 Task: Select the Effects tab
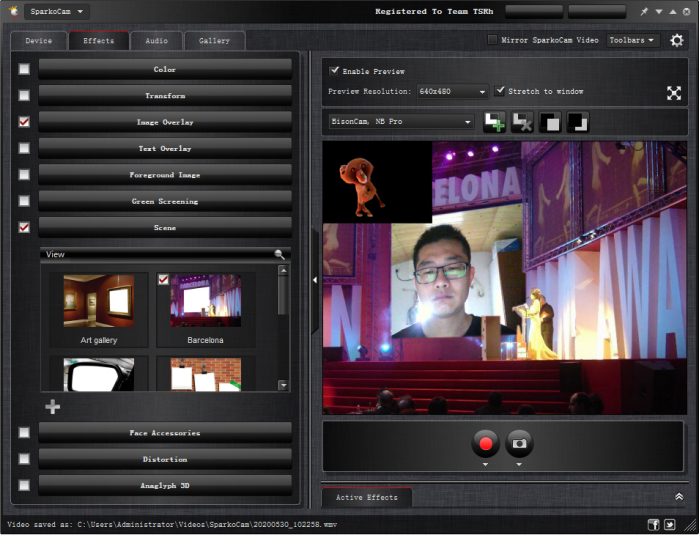pyautogui.click(x=99, y=41)
